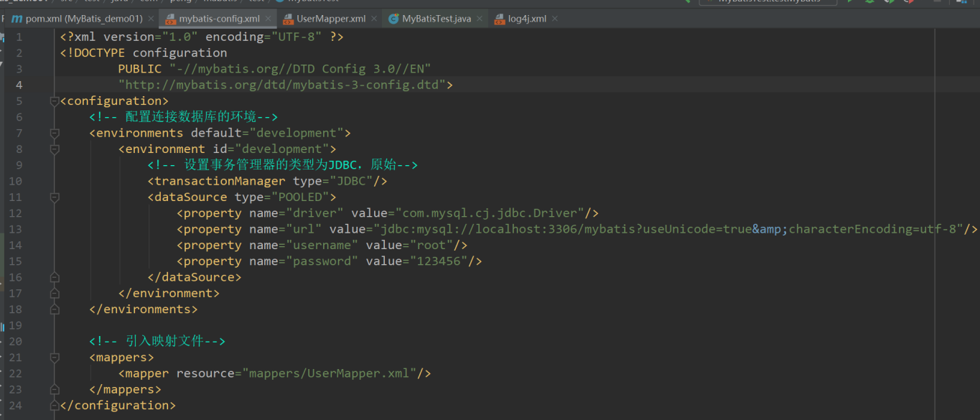Image resolution: width=980 pixels, height=420 pixels.
Task: Click the closing </environment> tag on line 17
Action: (169, 293)
